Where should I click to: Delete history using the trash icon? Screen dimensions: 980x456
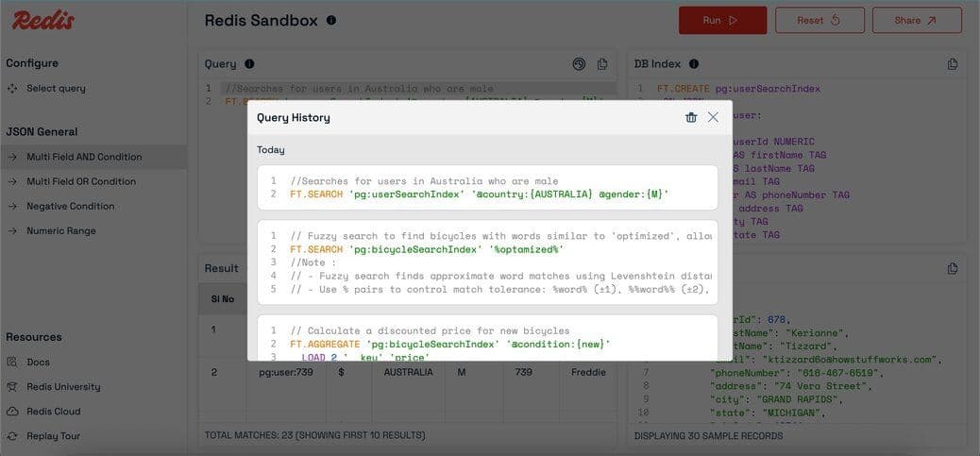[691, 117]
